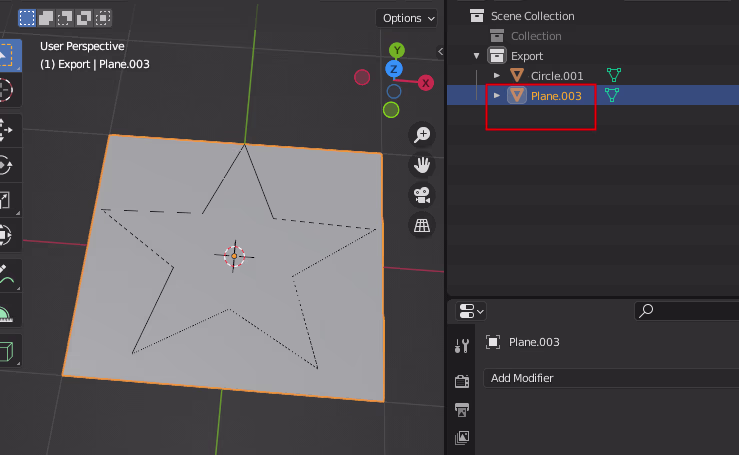Screen dimensions: 739x455
Task: Activate the Select Box tool
Action: coord(8,55)
